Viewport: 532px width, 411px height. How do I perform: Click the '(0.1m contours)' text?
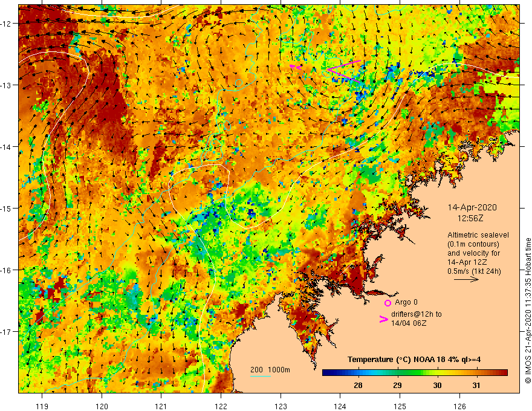point(473,244)
